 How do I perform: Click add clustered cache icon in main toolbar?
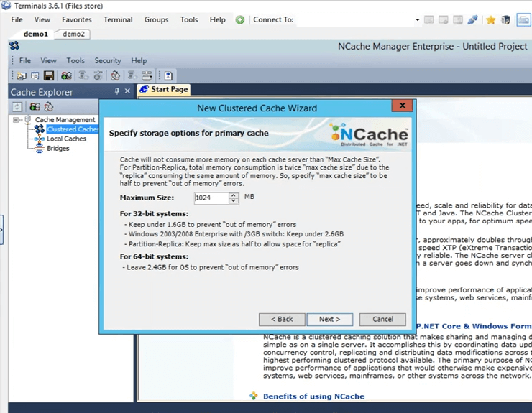point(66,75)
